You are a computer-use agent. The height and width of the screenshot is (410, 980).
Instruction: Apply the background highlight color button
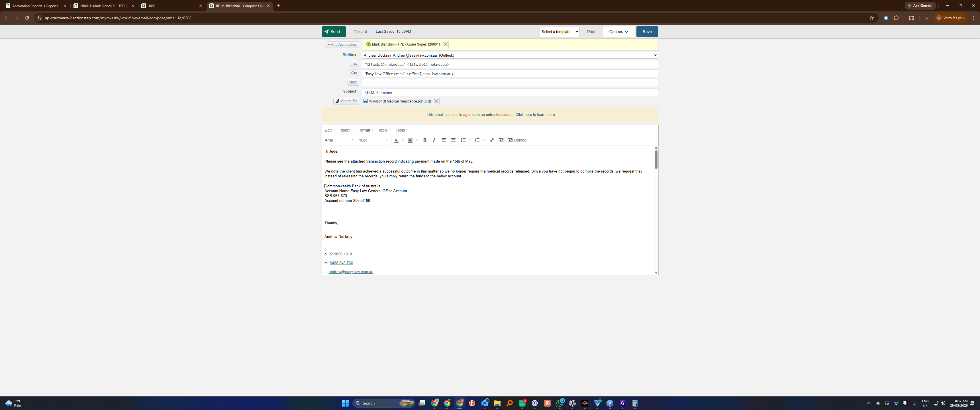410,140
